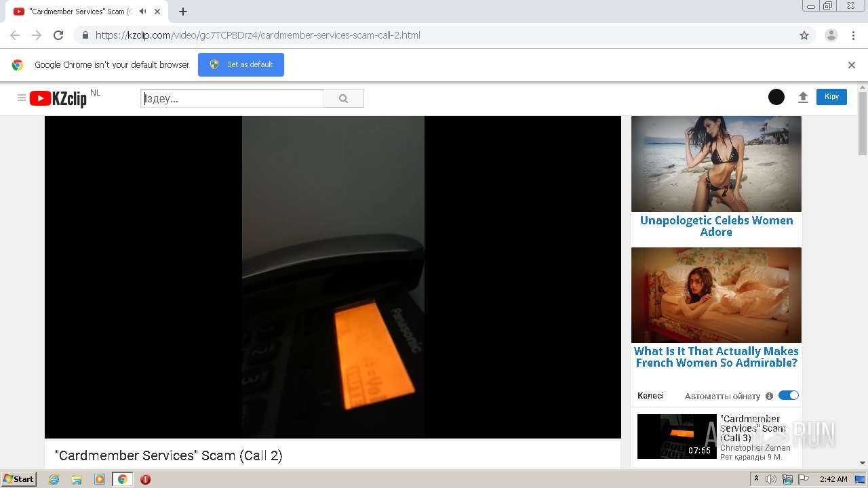Dismiss the default browser infobar
The height and width of the screenshot is (488, 868).
click(852, 65)
